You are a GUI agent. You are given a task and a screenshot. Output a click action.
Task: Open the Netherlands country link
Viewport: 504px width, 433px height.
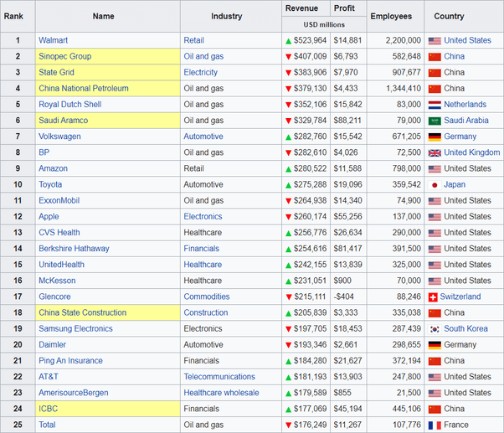[465, 105]
